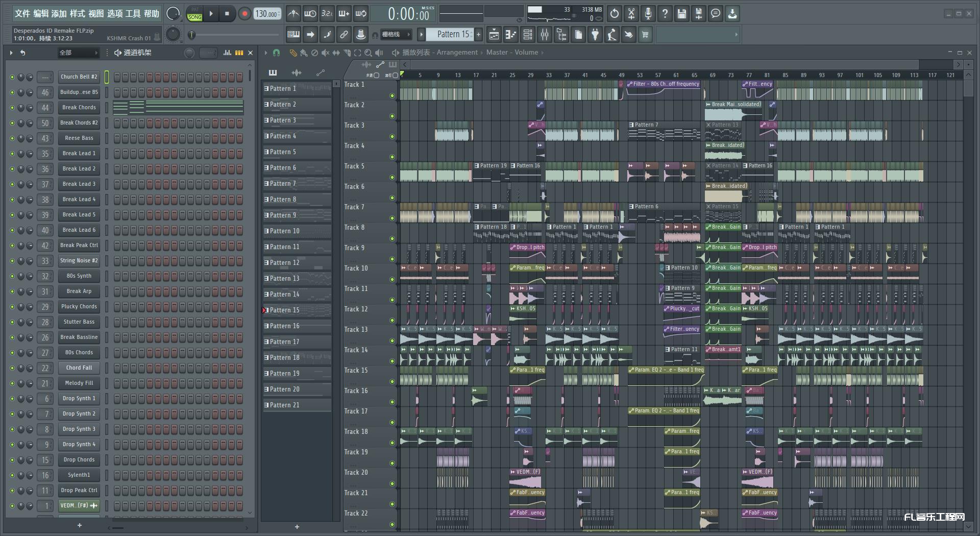Toggle typing keyboard to piano icon
The height and width of the screenshot is (536, 980).
coord(293,35)
